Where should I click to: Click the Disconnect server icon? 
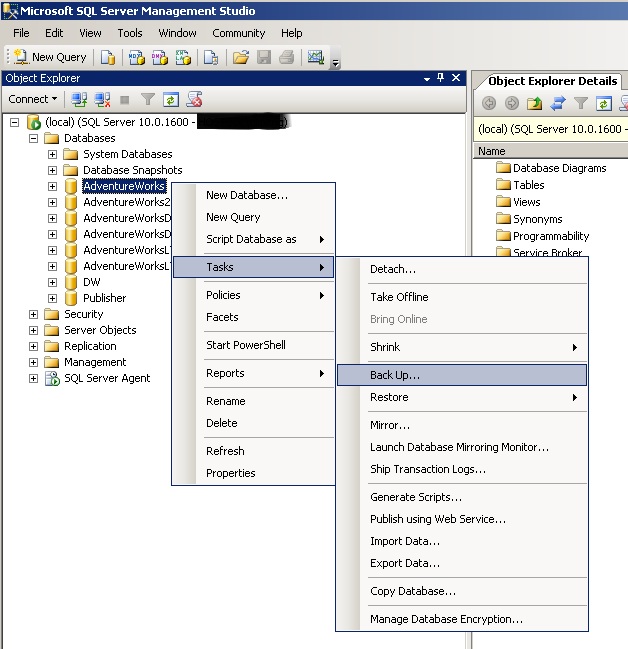tap(102, 100)
